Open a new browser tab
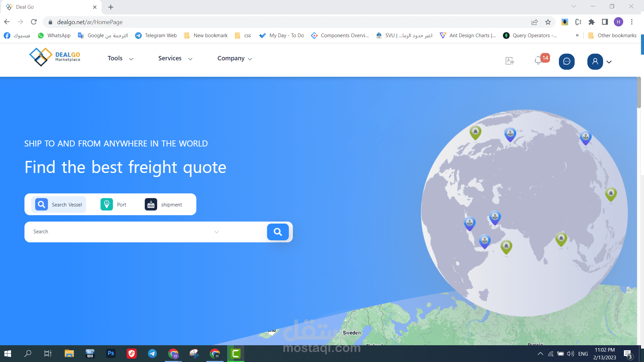644x362 pixels. [111, 7]
